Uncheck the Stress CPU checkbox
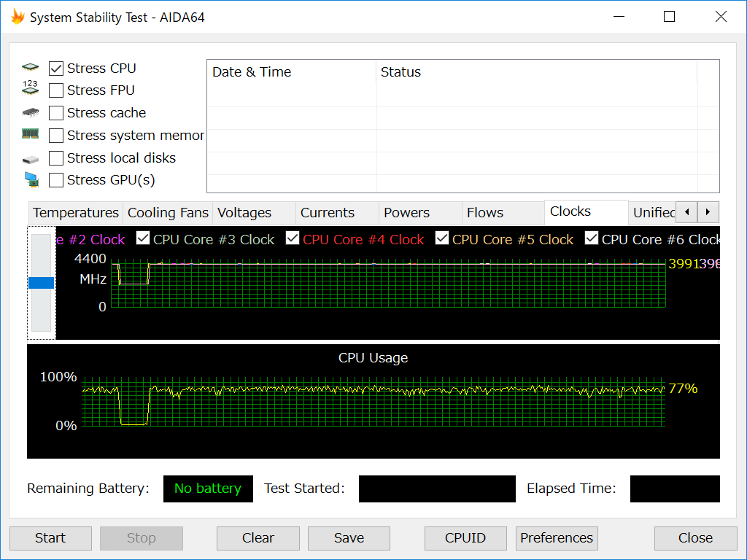Viewport: 747px width, 560px height. pos(55,69)
